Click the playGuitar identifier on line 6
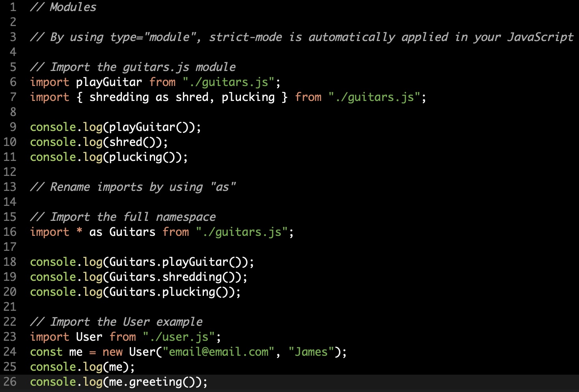Image resolution: width=579 pixels, height=392 pixels. 109,82
